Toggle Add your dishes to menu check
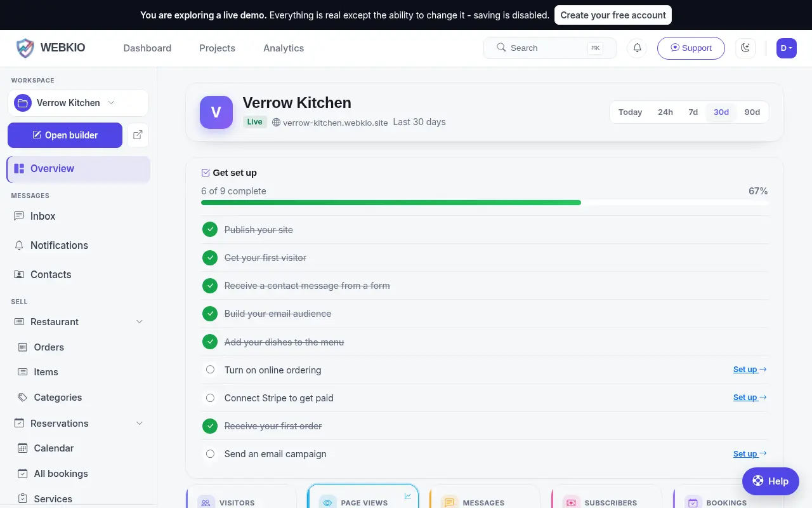 click(x=210, y=342)
